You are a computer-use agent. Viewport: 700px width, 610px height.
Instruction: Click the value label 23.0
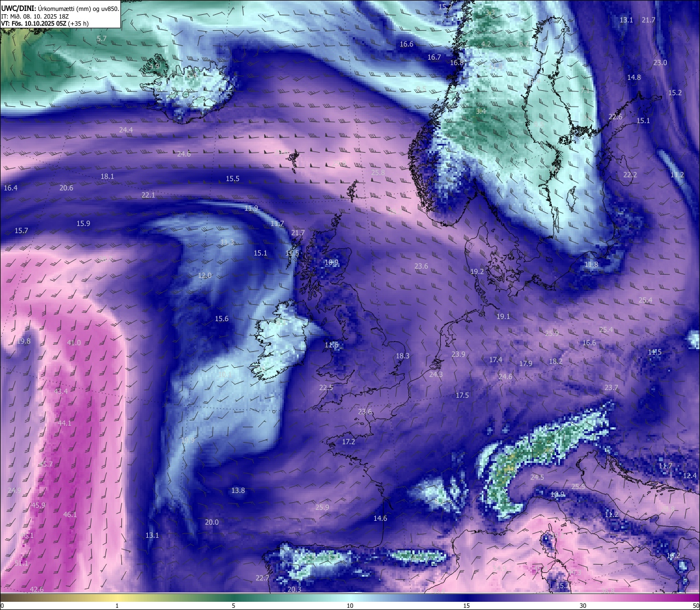pos(660,62)
